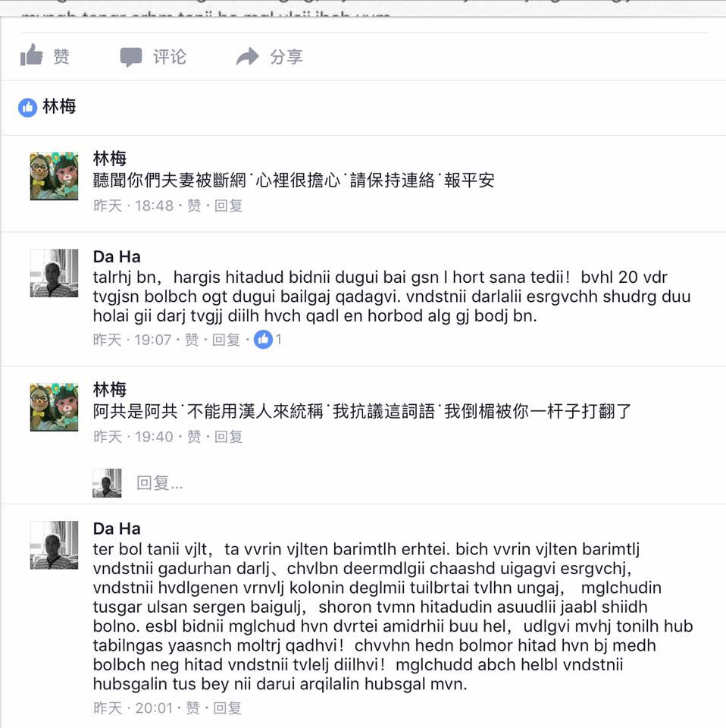
Task: Tap the thumbs-up 赞 icon on the post
Action: (31, 55)
